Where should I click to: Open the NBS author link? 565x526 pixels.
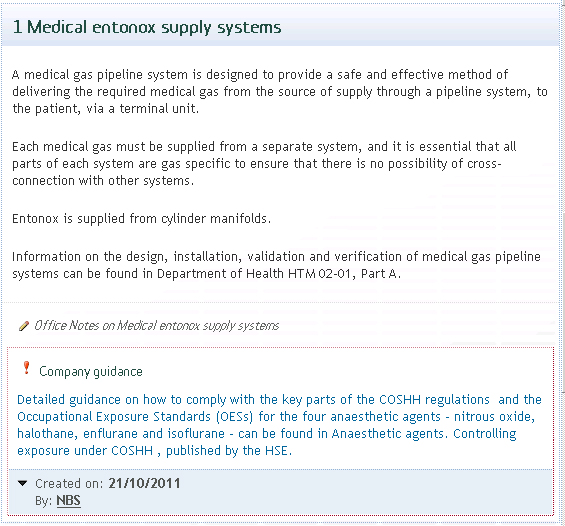click(x=68, y=501)
